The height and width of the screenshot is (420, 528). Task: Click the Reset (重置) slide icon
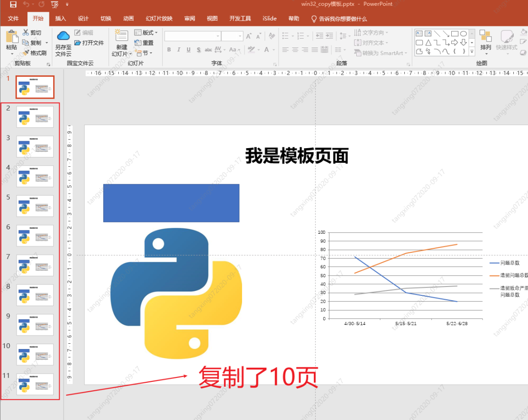[x=145, y=42]
